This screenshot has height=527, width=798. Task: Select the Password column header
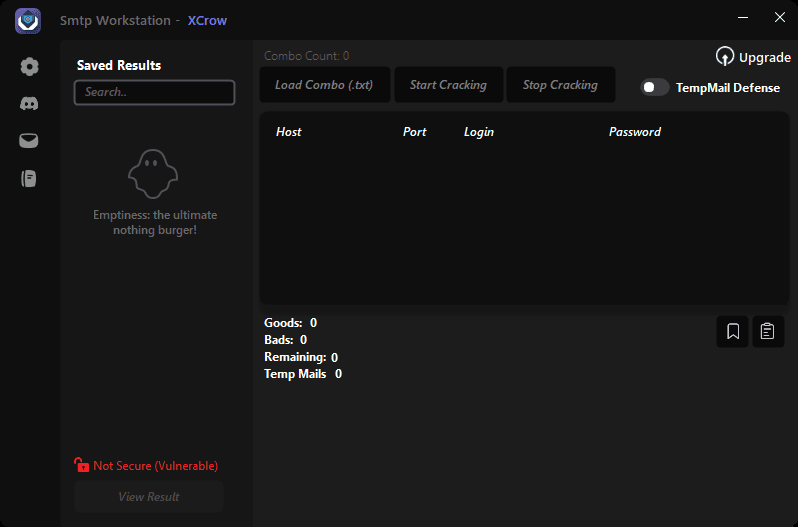pos(635,132)
